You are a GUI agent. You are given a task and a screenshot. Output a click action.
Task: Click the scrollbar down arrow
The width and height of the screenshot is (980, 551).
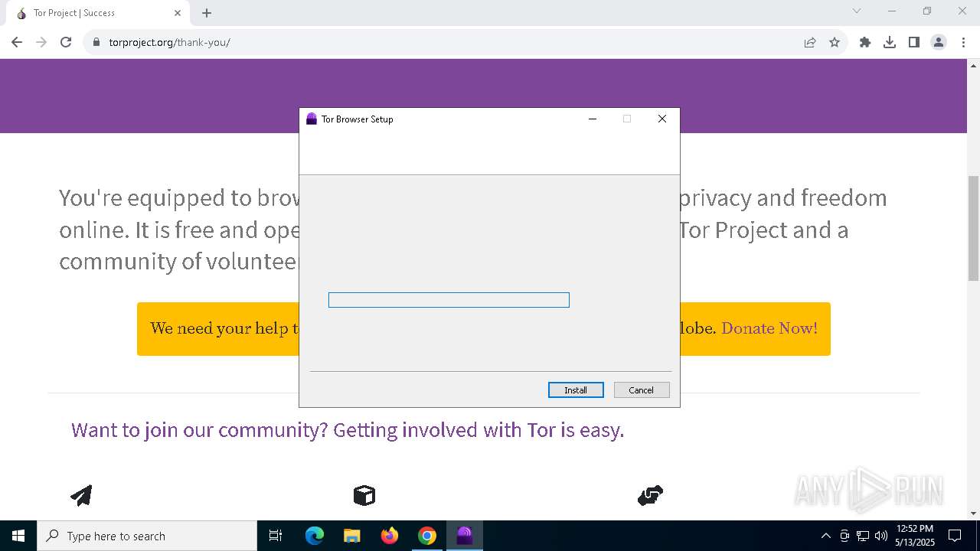pyautogui.click(x=973, y=514)
